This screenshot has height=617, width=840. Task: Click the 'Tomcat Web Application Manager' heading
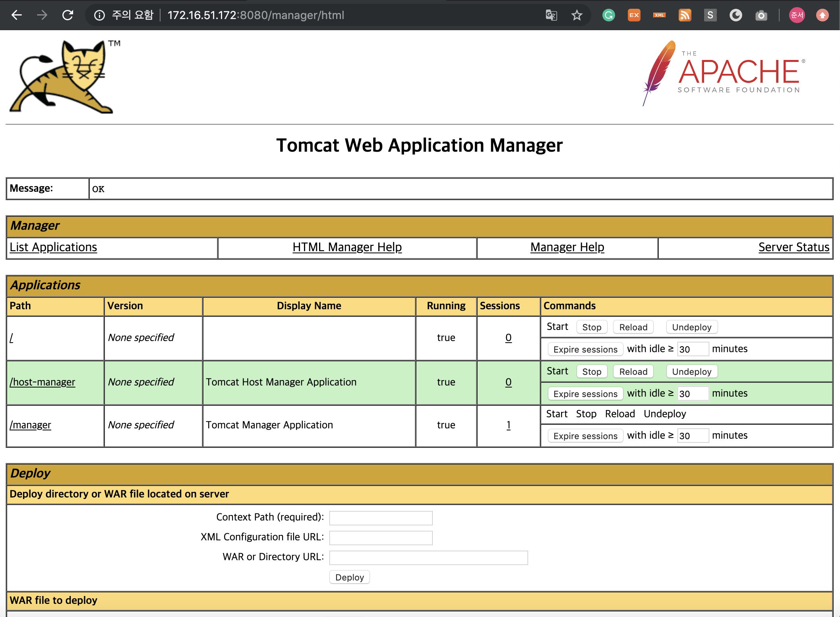pyautogui.click(x=420, y=145)
